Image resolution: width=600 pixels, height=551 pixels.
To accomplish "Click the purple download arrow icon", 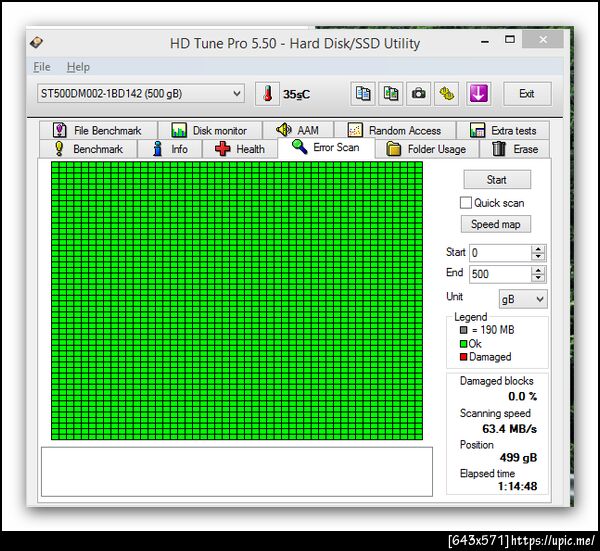I will point(479,94).
